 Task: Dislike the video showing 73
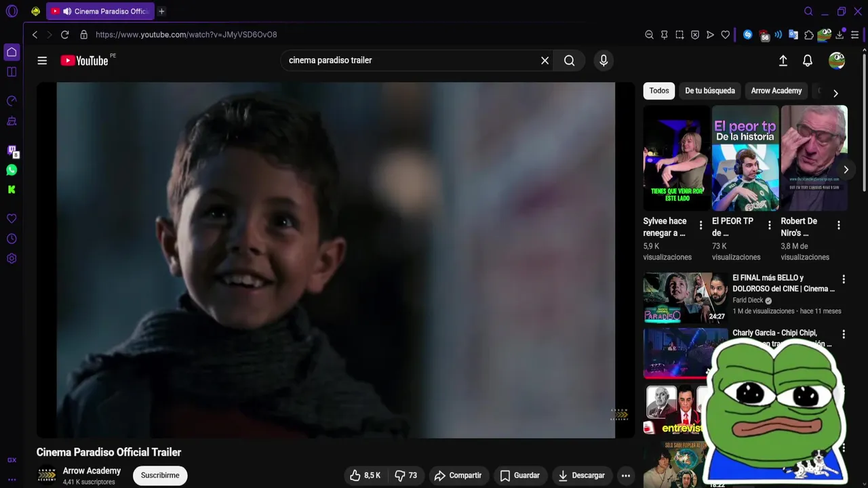click(x=406, y=475)
